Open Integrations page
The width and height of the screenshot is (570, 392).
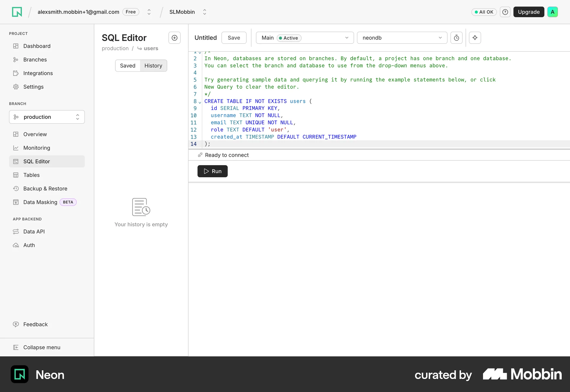47,73
